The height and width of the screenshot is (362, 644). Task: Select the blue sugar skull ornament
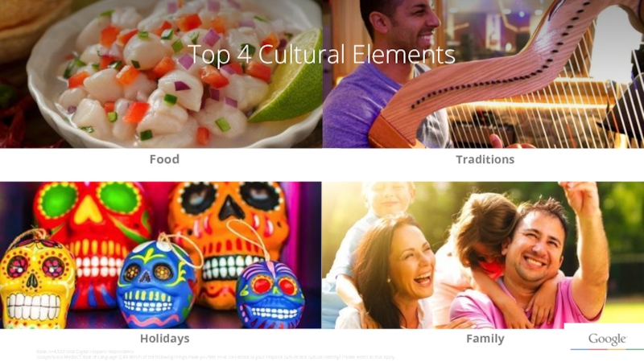[x=156, y=283]
